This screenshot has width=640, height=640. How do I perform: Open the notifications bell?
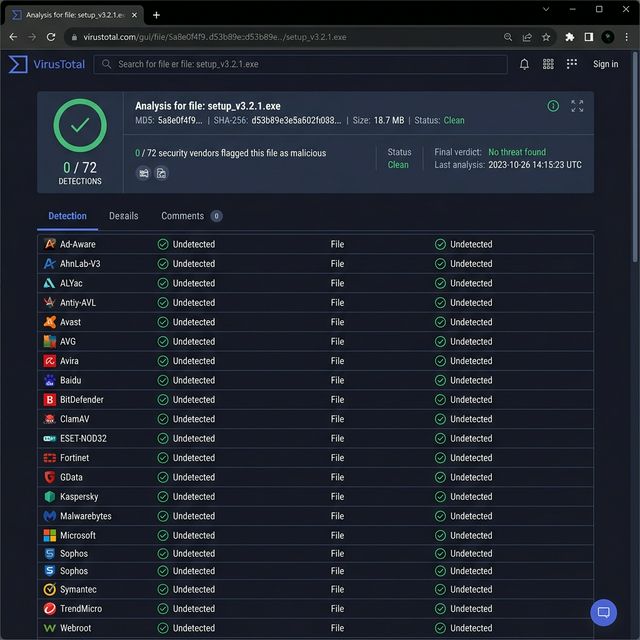pos(524,64)
